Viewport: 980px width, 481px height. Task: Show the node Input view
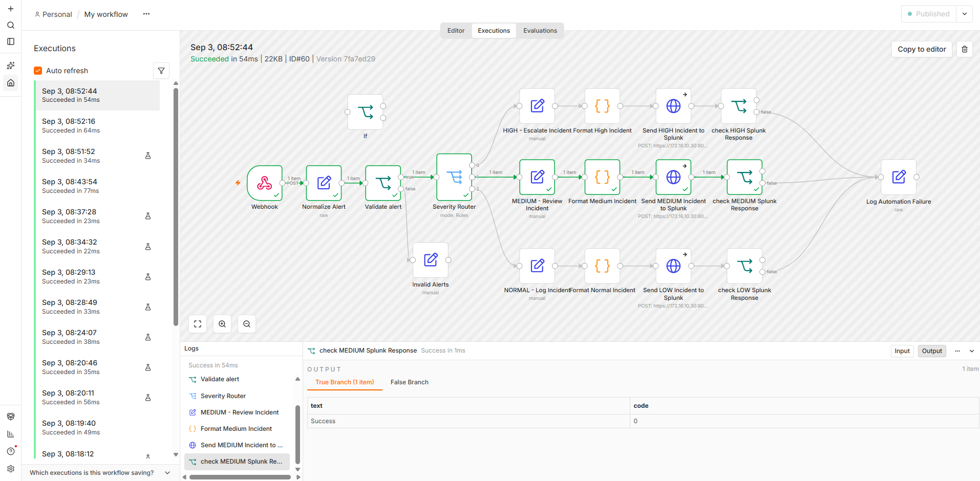coord(902,351)
